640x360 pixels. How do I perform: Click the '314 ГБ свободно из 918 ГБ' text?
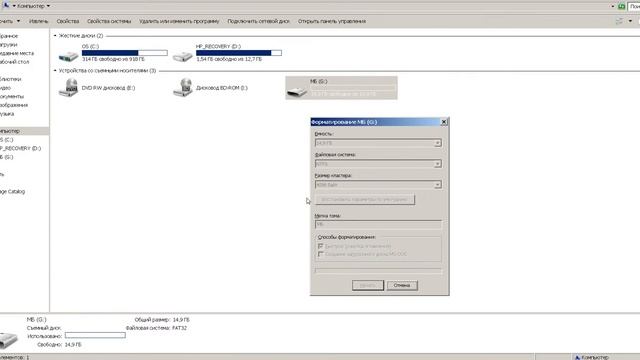coord(113,59)
